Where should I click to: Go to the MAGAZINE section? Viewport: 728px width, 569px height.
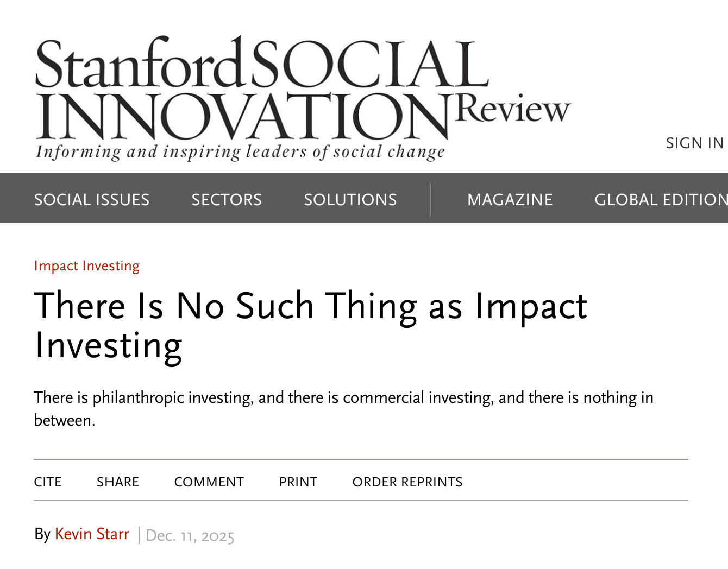pos(510,200)
